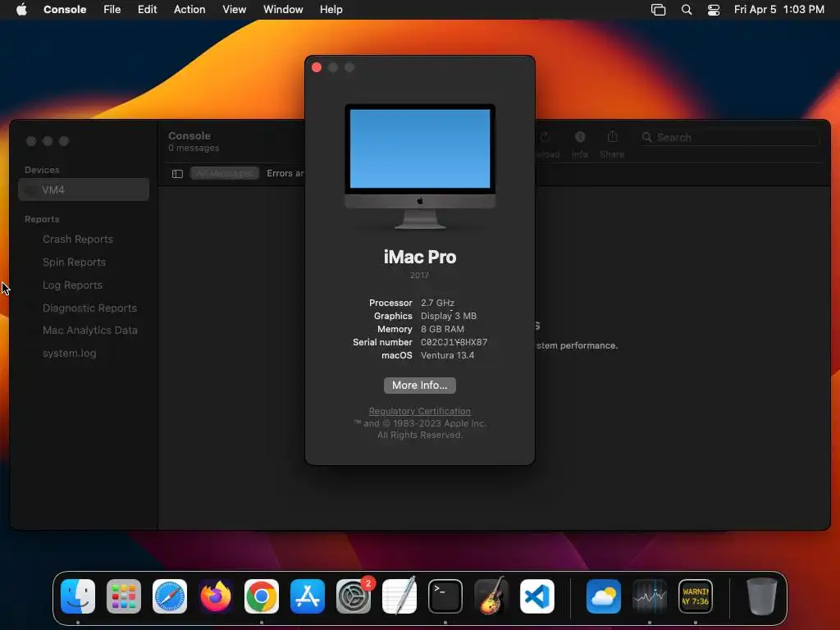Viewport: 840px width, 630px height.
Task: Select Errors filter tab in Console
Action: click(x=285, y=173)
